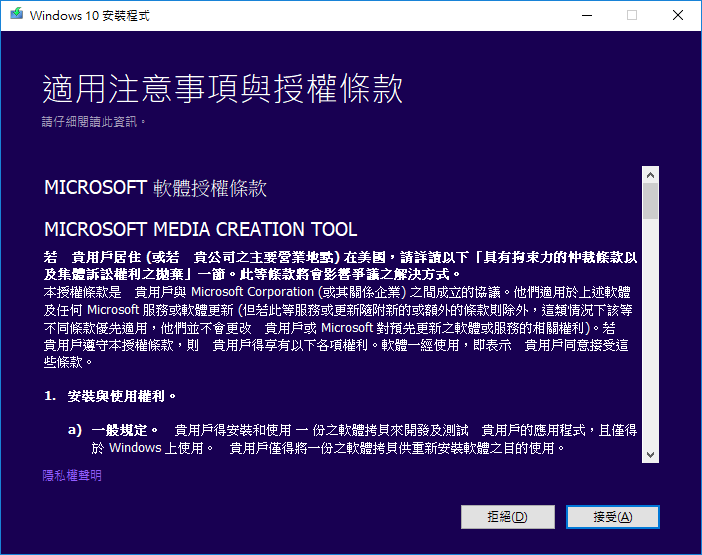
Task: Minimize the Windows 10 setup window
Action: coord(587,15)
